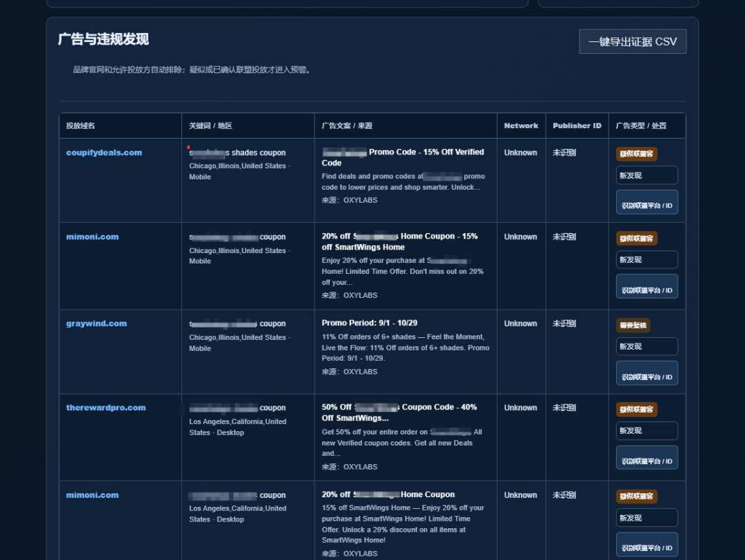Click 识别联盟平台 / ID in the graywind.com row
This screenshot has height=560, width=745.
646,373
